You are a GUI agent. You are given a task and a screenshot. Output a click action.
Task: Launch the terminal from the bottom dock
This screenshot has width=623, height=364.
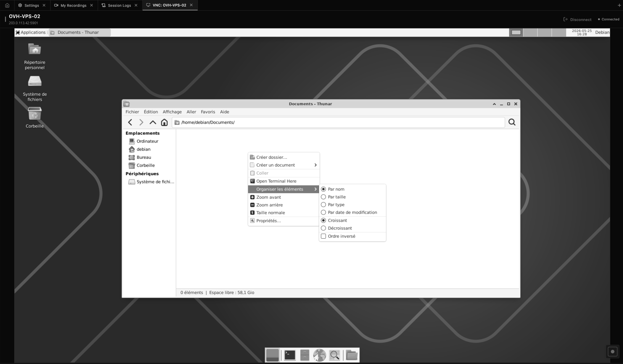click(x=290, y=355)
